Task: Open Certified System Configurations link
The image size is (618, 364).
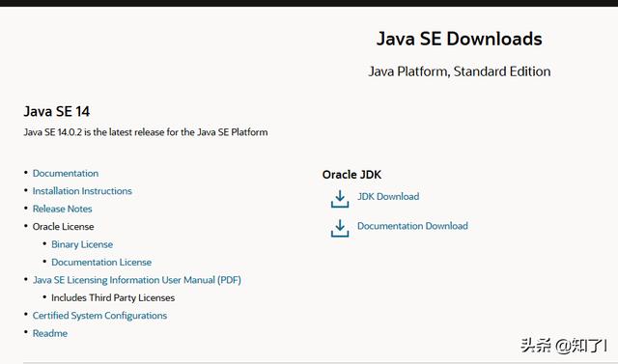Action: (x=99, y=316)
